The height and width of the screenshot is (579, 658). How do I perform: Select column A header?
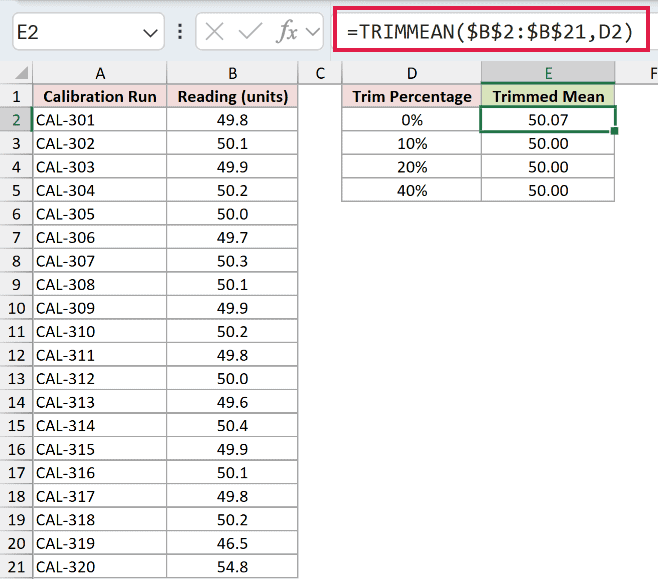[x=100, y=73]
